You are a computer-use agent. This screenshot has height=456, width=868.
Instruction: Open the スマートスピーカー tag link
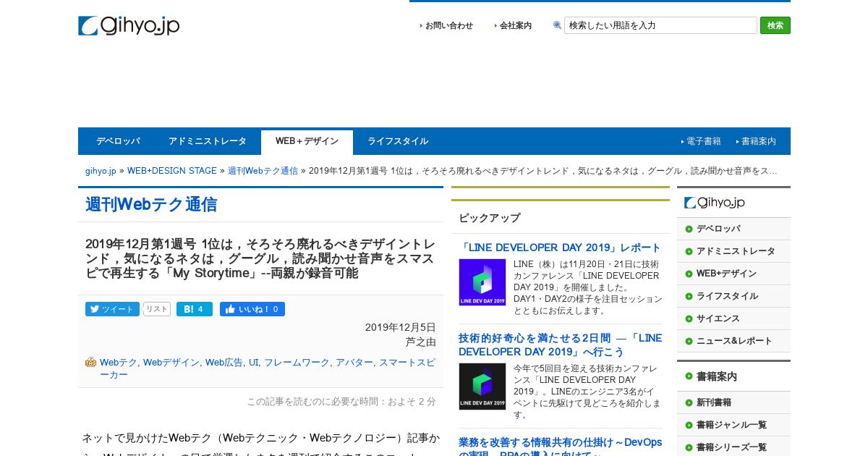point(268,368)
